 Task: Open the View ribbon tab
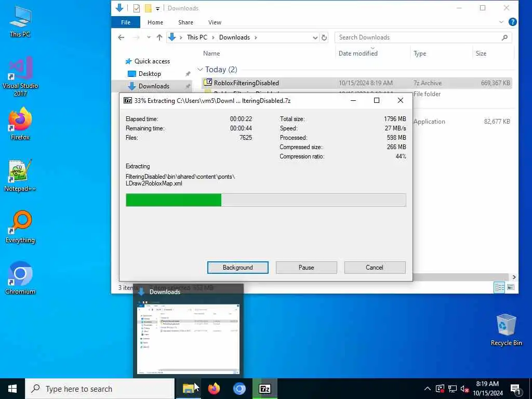pos(215,22)
